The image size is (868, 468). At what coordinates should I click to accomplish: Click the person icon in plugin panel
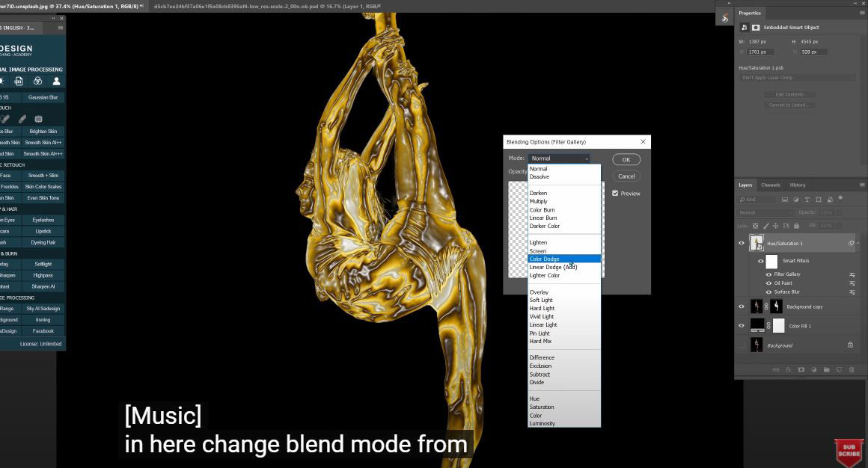point(56,81)
